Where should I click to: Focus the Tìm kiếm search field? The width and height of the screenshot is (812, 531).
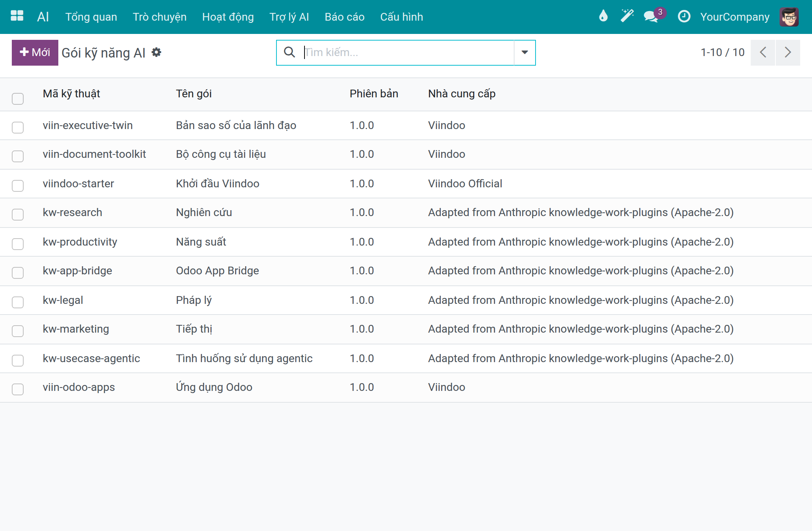click(x=408, y=52)
